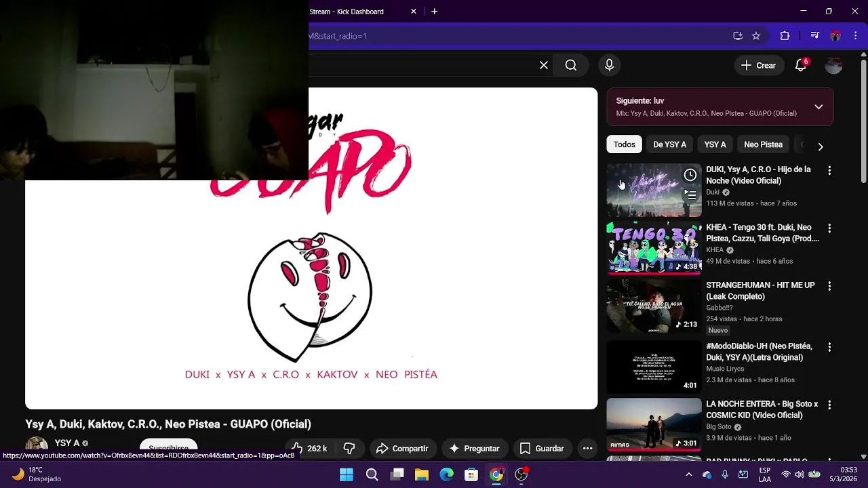Open OBS Studio from taskbar
The width and height of the screenshot is (868, 488).
(x=521, y=474)
